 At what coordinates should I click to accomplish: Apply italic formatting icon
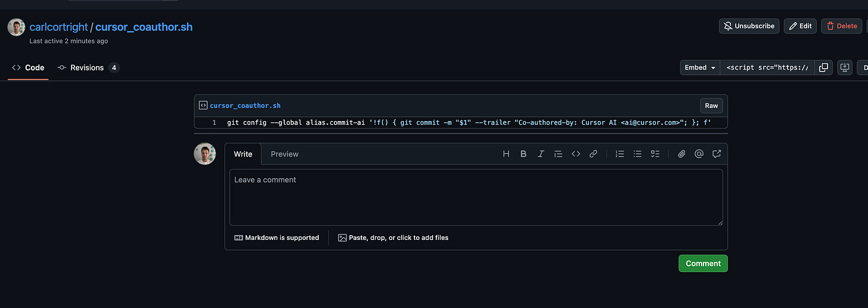(541, 154)
